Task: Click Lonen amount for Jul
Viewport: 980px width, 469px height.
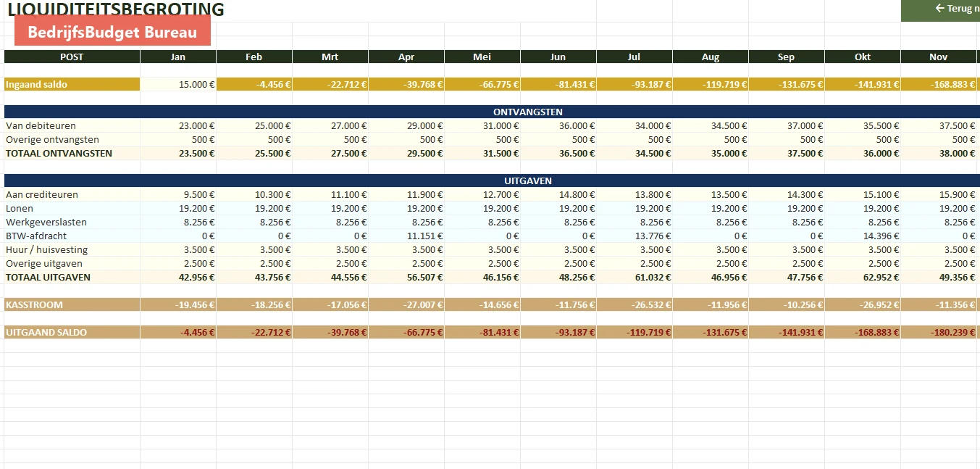Action: coord(635,208)
